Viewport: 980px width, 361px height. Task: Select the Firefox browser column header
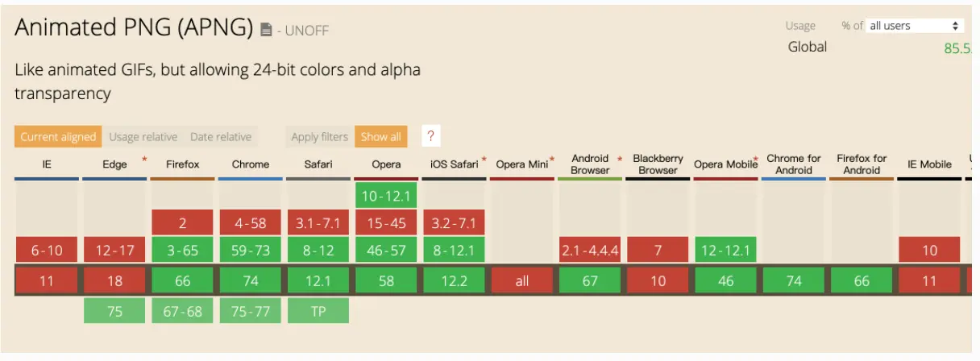(183, 164)
